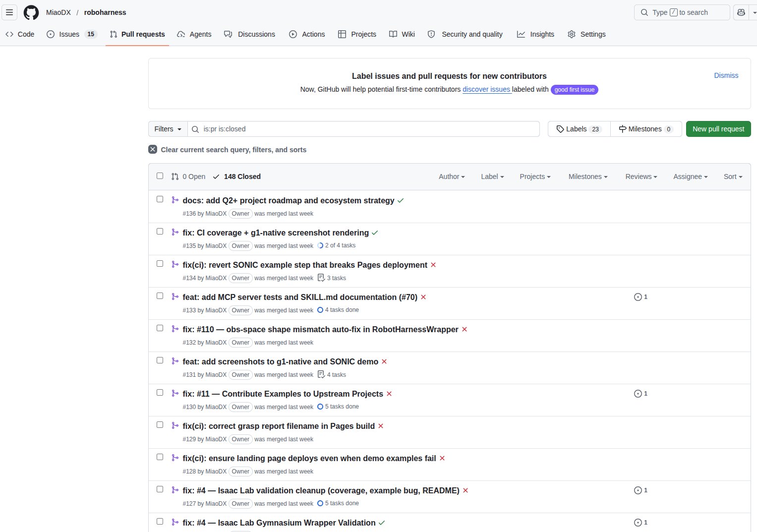The image size is (757, 532).
Task: Open linked issue icon on PR #127
Action: [641, 490]
